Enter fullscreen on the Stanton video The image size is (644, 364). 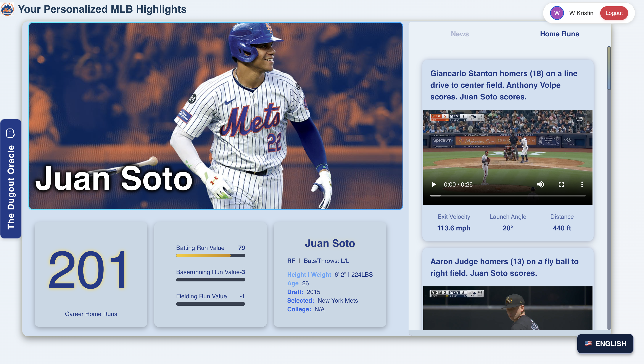[561, 185]
